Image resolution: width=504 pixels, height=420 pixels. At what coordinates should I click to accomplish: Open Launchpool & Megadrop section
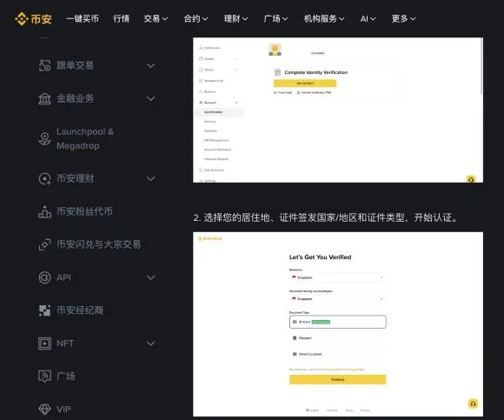[85, 138]
